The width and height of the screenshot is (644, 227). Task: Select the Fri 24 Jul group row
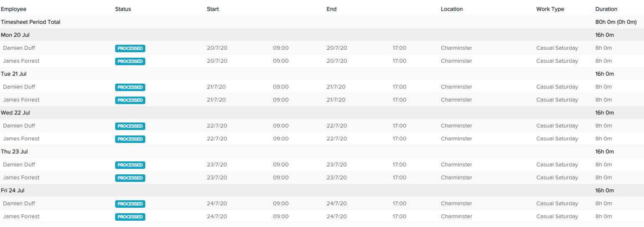(x=322, y=191)
